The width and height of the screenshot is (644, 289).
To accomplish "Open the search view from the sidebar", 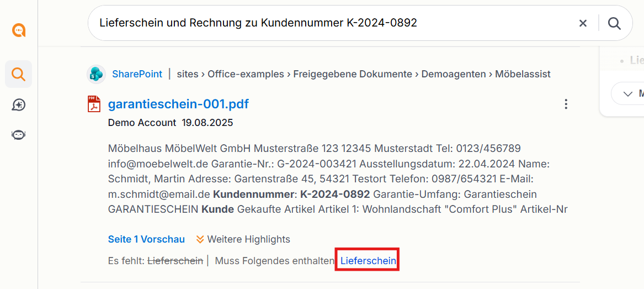I will (18, 74).
